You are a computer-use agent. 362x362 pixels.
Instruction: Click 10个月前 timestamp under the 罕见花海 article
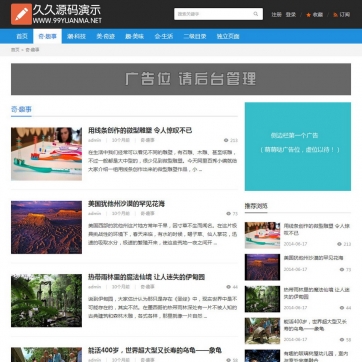[121, 214]
